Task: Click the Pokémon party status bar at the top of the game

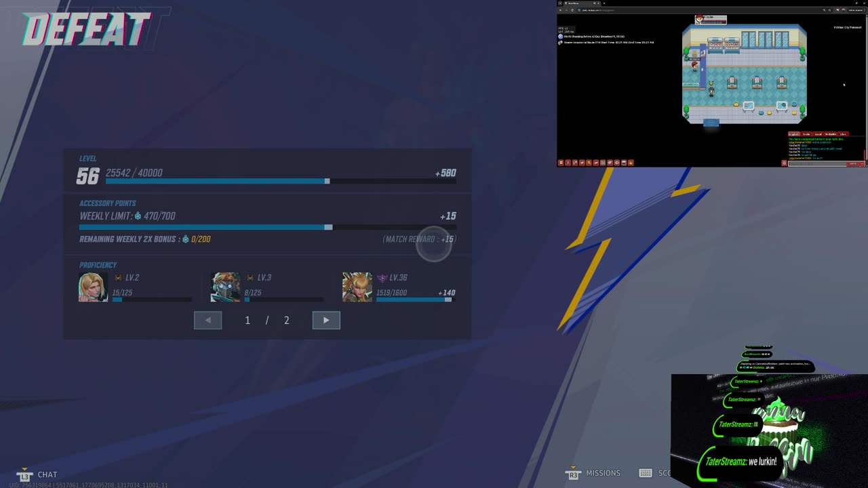Action: [x=711, y=20]
